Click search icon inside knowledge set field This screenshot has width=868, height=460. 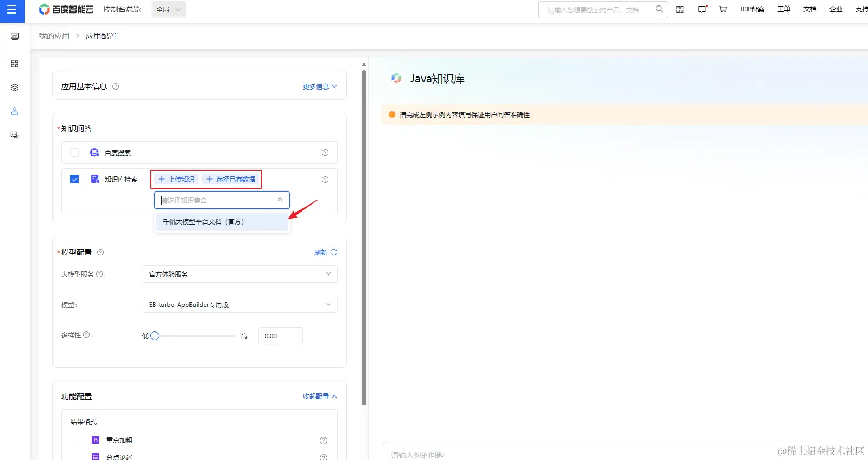[281, 200]
